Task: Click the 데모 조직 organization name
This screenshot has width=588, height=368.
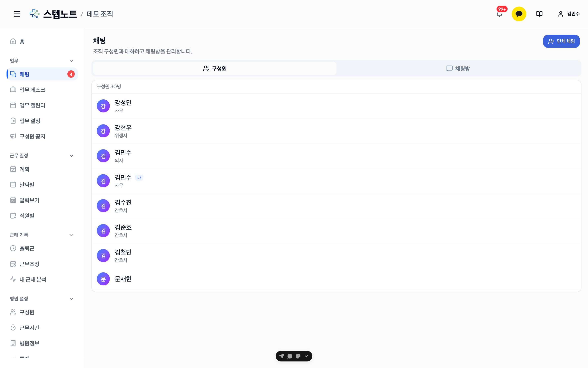Action: click(x=100, y=14)
